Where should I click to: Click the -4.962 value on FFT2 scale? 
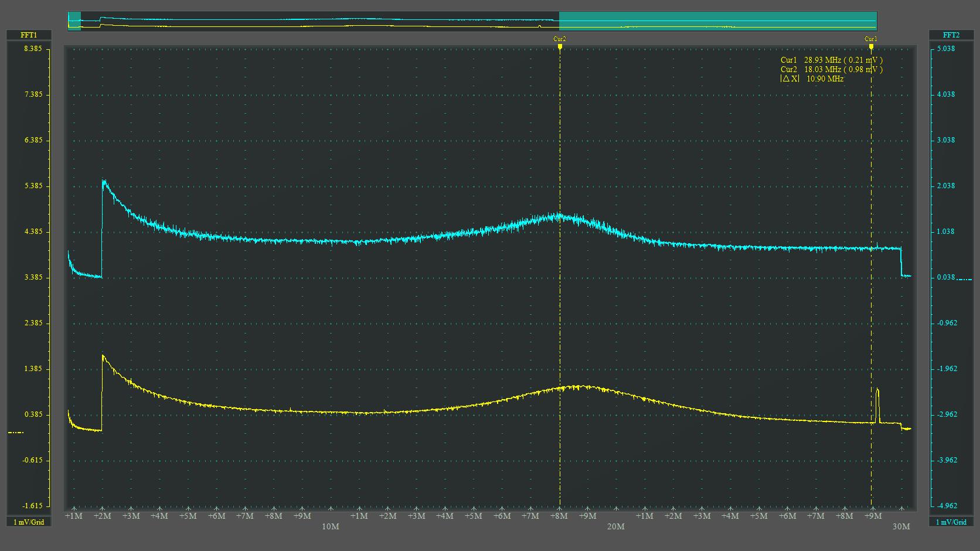(x=947, y=506)
